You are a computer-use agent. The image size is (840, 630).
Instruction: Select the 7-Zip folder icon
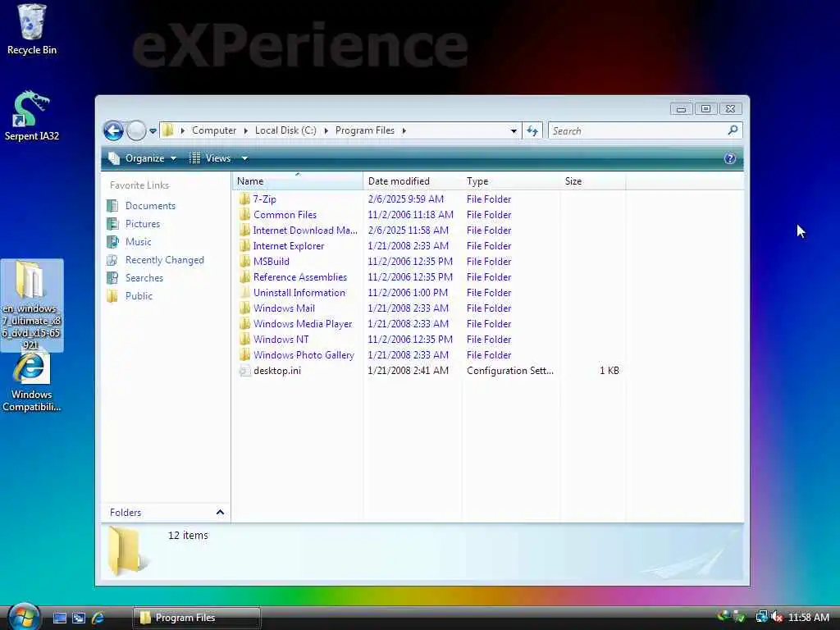[x=244, y=199]
